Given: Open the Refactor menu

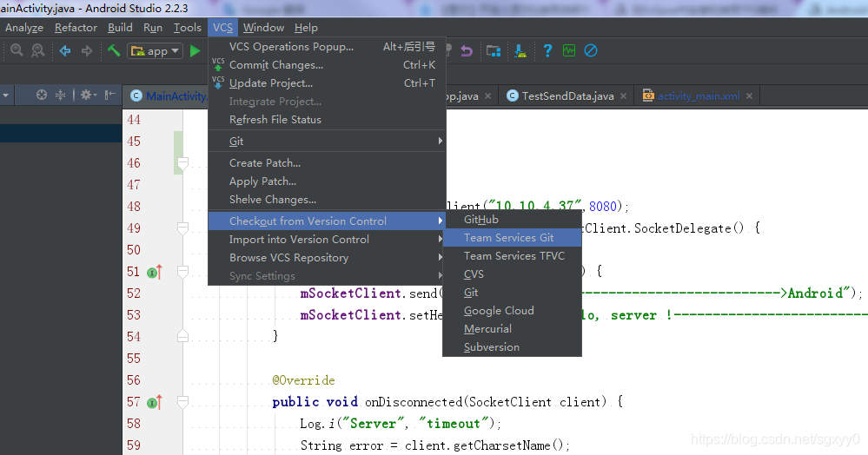Looking at the screenshot, I should click(x=76, y=28).
